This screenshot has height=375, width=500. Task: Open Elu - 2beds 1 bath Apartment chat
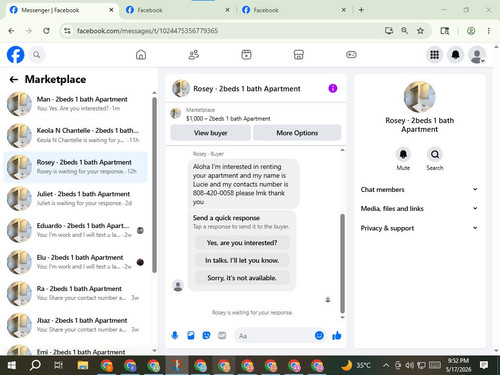pyautogui.click(x=76, y=262)
